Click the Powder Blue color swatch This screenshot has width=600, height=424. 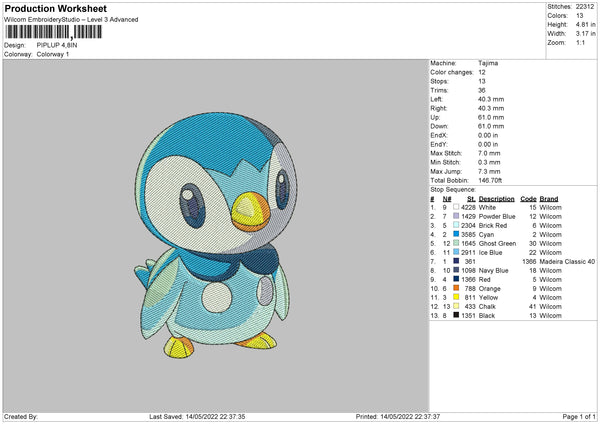pos(456,216)
